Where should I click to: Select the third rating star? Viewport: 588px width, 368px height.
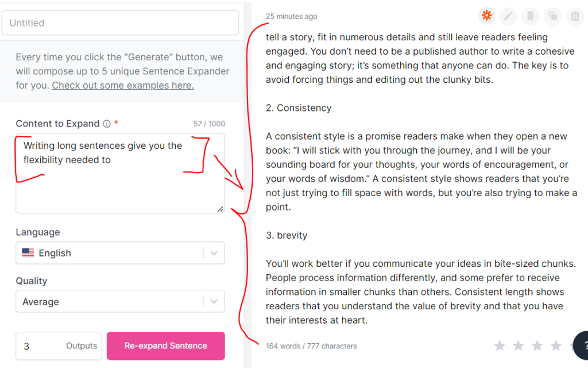(537, 346)
